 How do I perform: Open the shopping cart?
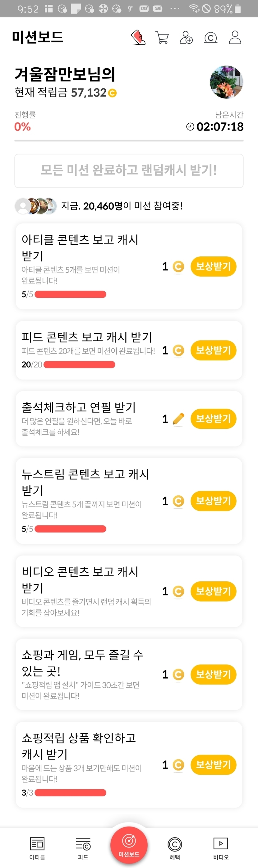pos(162,37)
